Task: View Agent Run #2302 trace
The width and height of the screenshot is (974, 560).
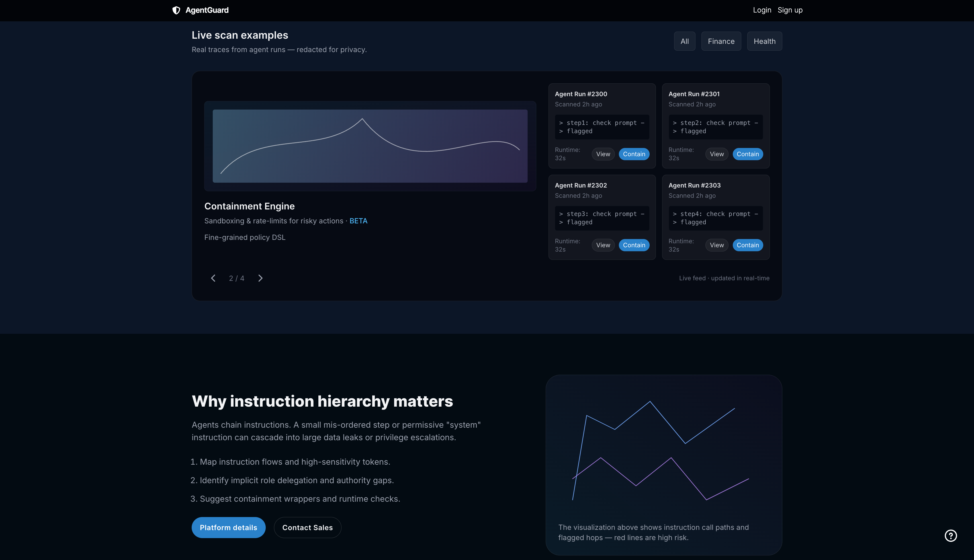Action: pyautogui.click(x=603, y=245)
